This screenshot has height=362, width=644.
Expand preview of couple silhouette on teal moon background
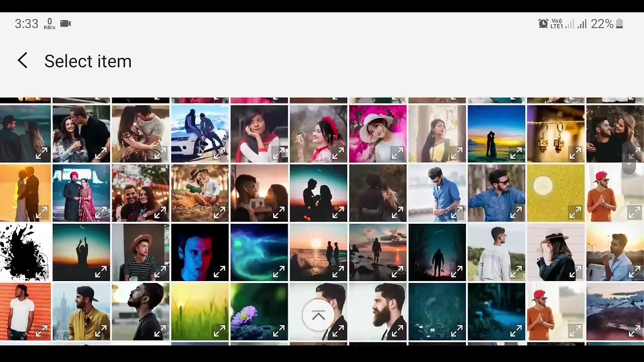339,213
